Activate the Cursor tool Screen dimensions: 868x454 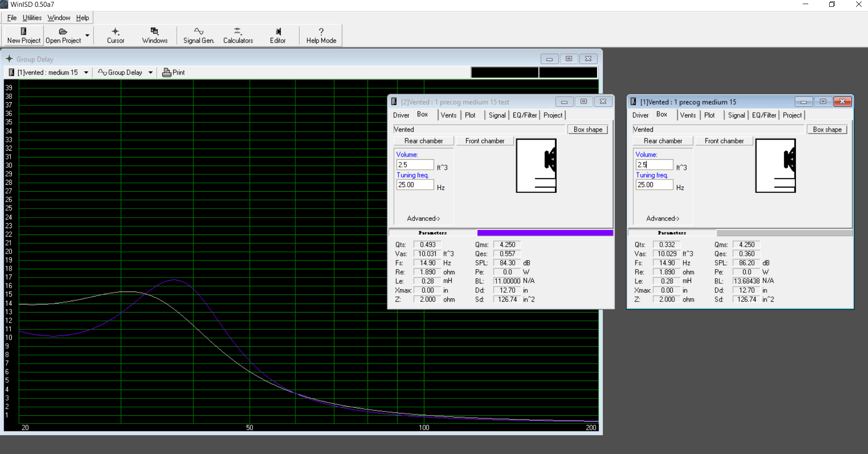click(x=115, y=35)
